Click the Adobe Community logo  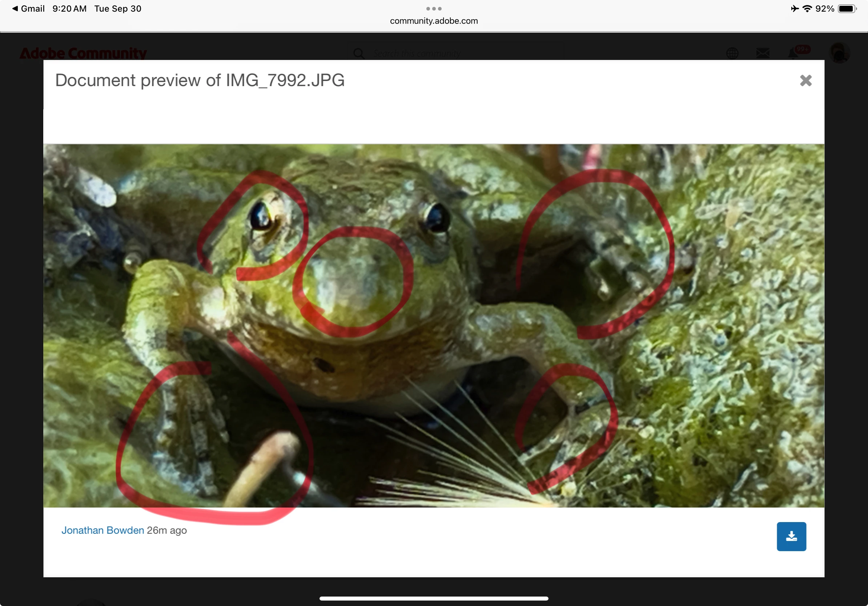coord(83,53)
